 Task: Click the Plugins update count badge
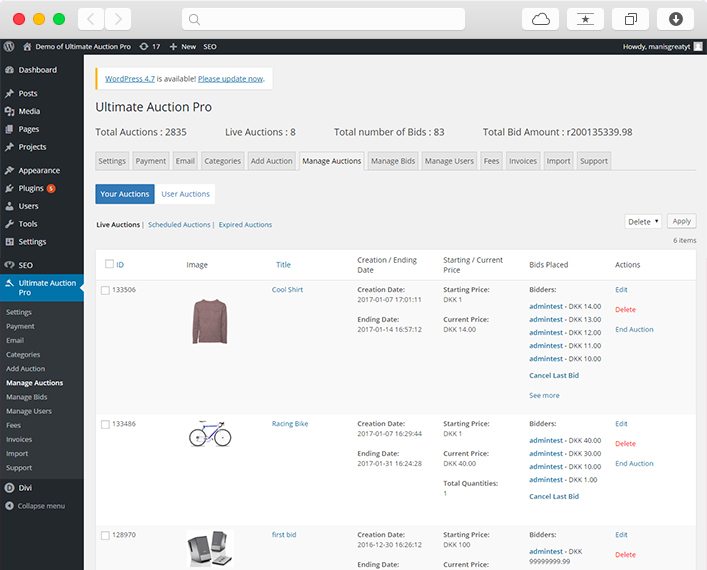[x=51, y=188]
